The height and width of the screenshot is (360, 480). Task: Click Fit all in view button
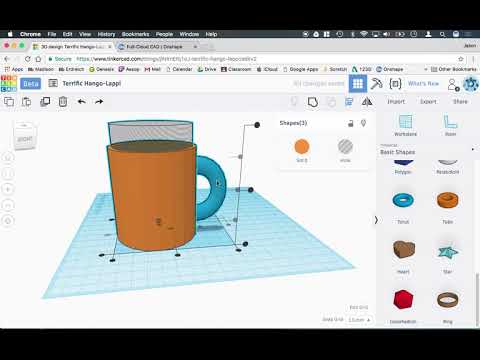click(8, 173)
